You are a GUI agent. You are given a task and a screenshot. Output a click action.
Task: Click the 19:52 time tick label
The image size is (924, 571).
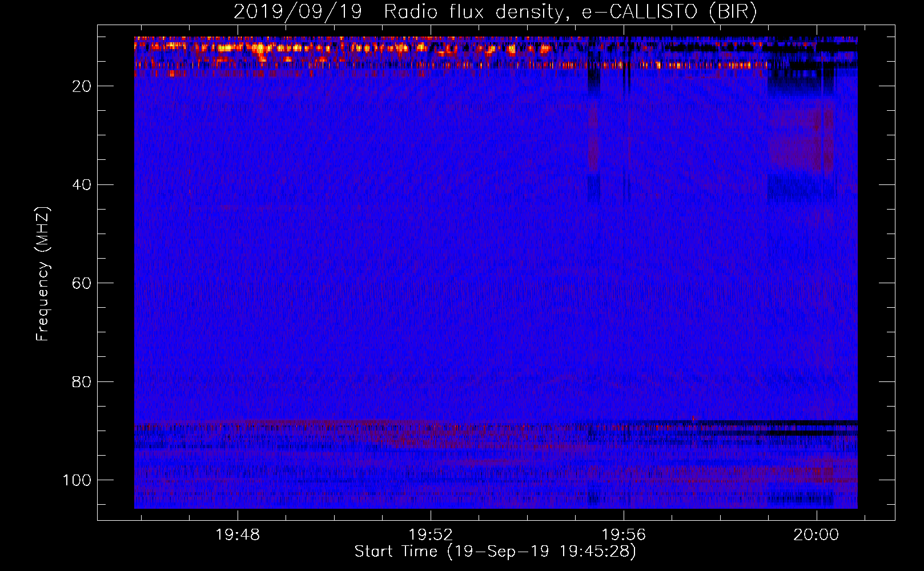pos(431,535)
